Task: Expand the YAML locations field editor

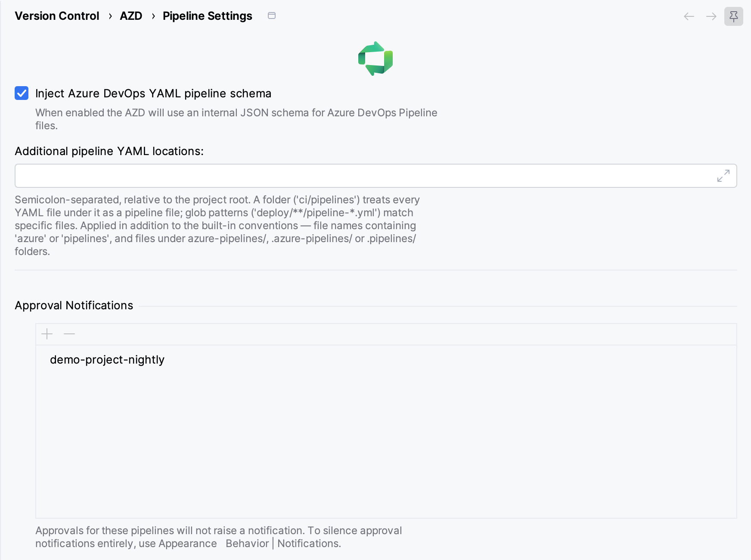Action: [x=723, y=176]
